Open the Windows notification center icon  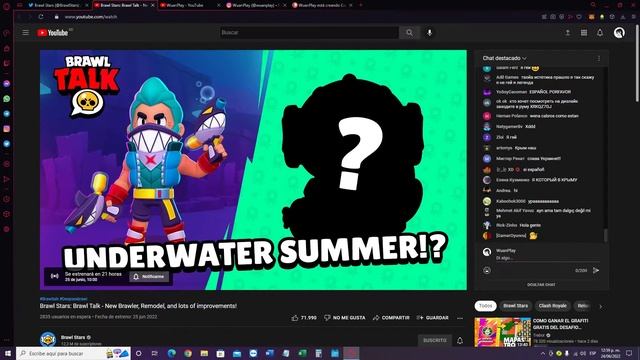click(629, 353)
